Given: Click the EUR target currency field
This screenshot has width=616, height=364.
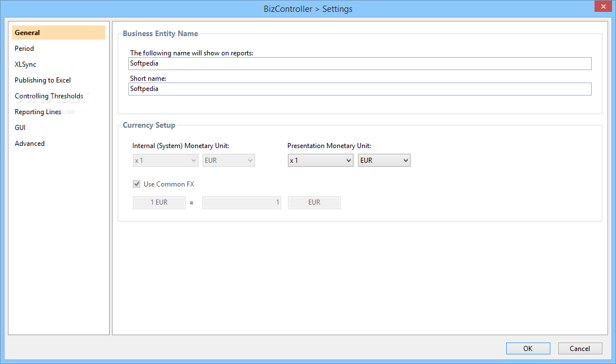Looking at the screenshot, I should [314, 202].
